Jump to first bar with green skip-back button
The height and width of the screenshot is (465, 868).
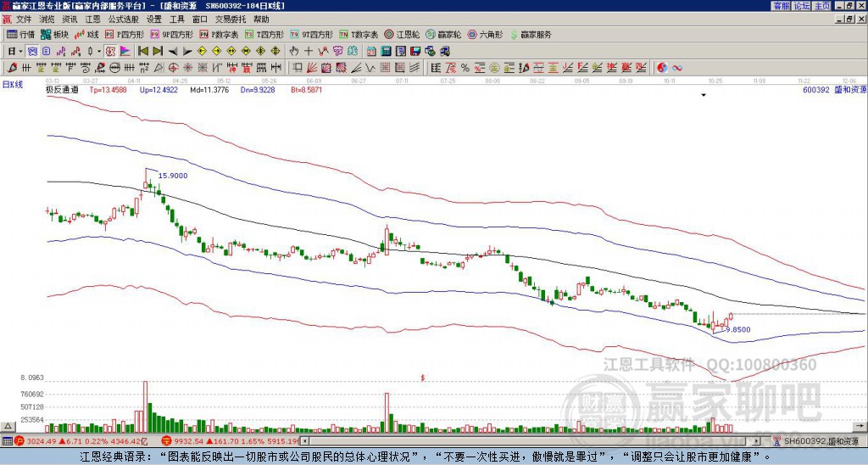pyautogui.click(x=142, y=52)
